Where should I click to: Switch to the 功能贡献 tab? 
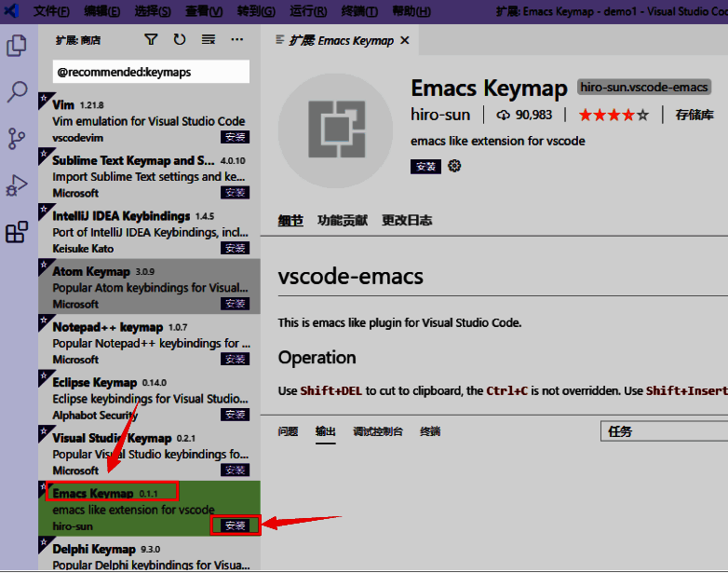click(x=342, y=221)
